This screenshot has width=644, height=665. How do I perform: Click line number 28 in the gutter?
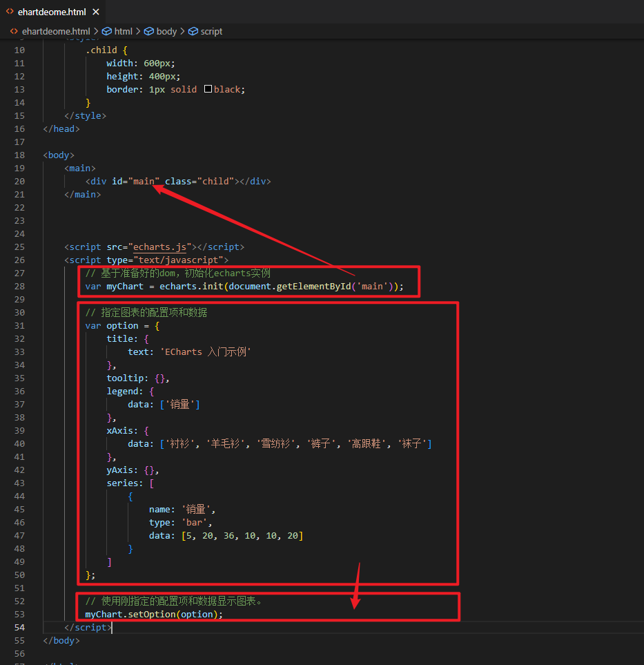click(19, 286)
